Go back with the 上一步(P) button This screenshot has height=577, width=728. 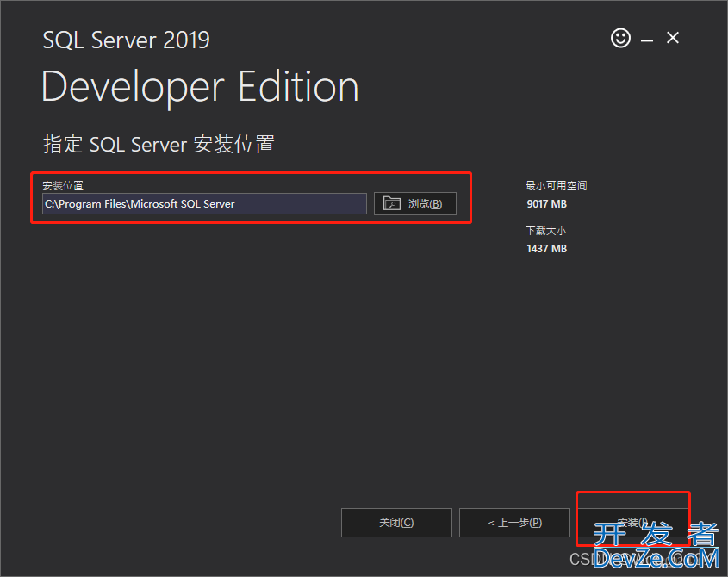coord(514,523)
